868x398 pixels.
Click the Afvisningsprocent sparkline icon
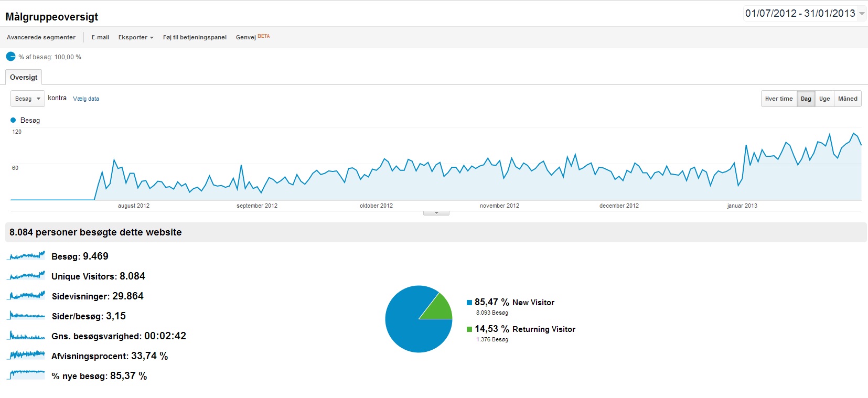[x=27, y=356]
